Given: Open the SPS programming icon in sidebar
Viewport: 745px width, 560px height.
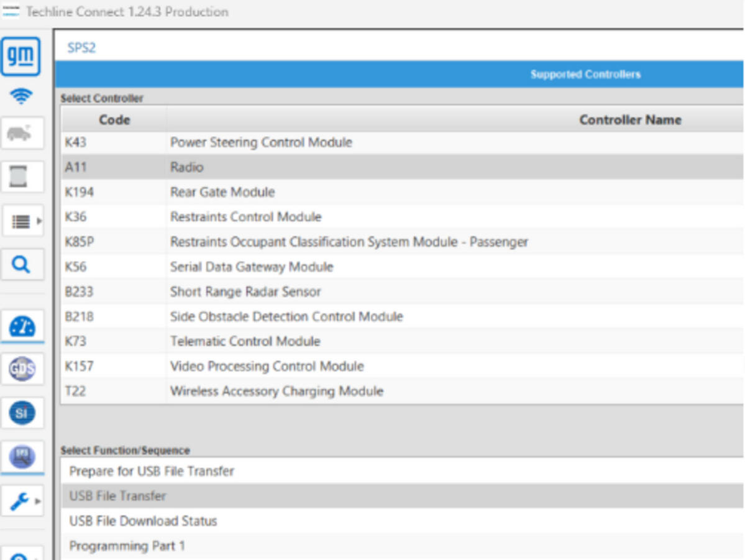Looking at the screenshot, I should 22,457.
